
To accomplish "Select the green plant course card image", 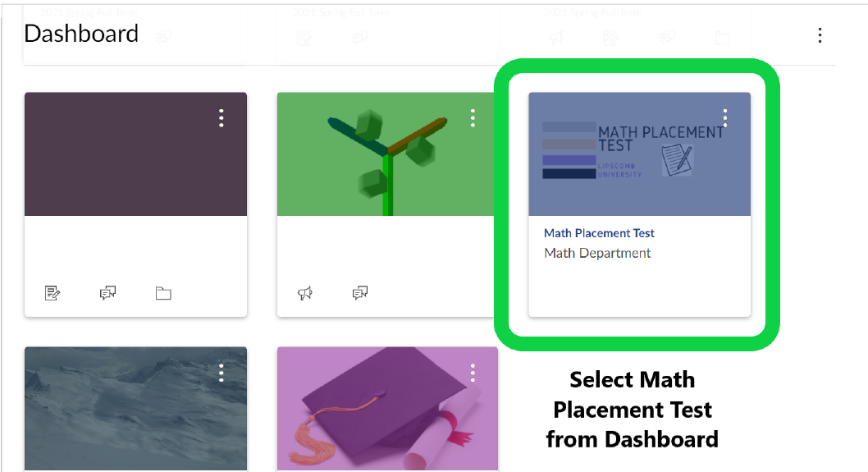I will pos(387,154).
